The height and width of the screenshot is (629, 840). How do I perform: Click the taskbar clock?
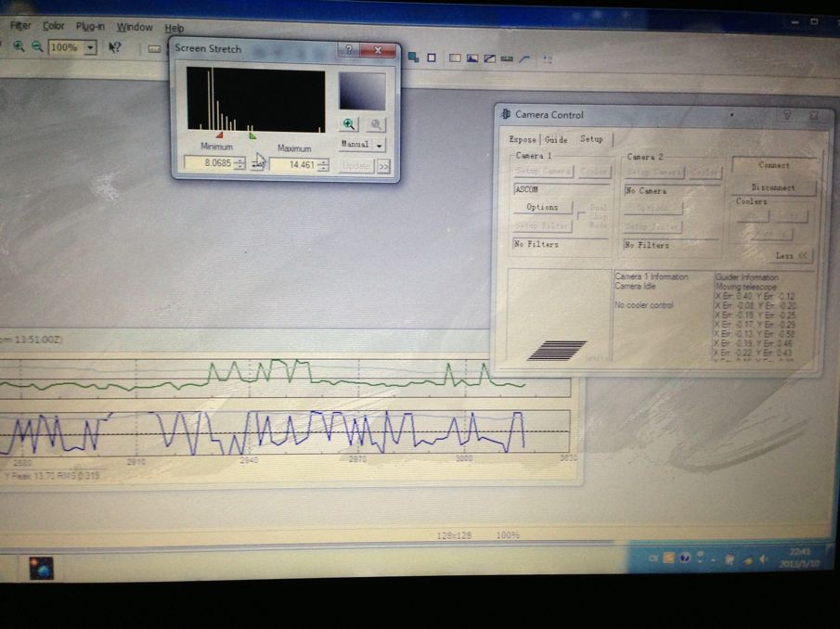[799, 558]
